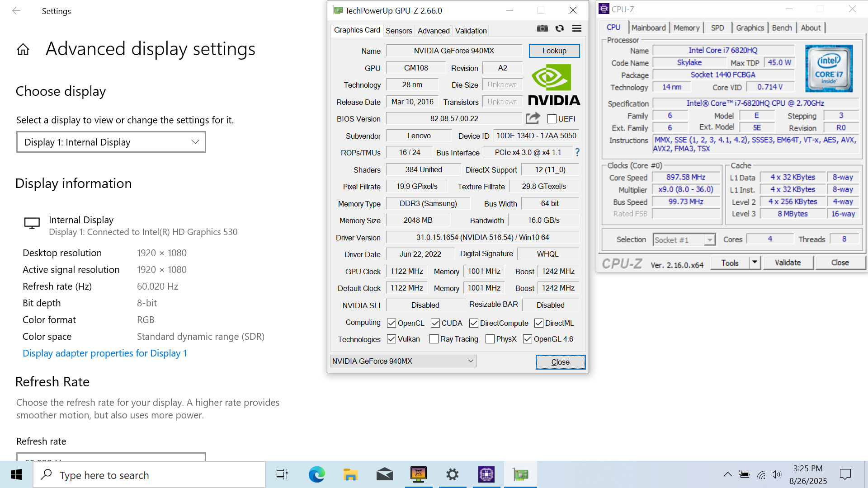The width and height of the screenshot is (868, 488).
Task: Toggle the PhysX checkbox
Action: [490, 339]
